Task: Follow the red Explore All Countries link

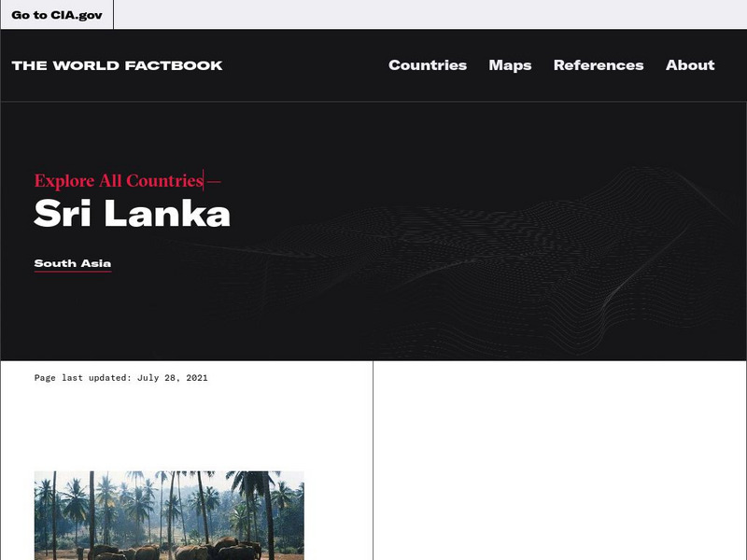Action: (119, 180)
